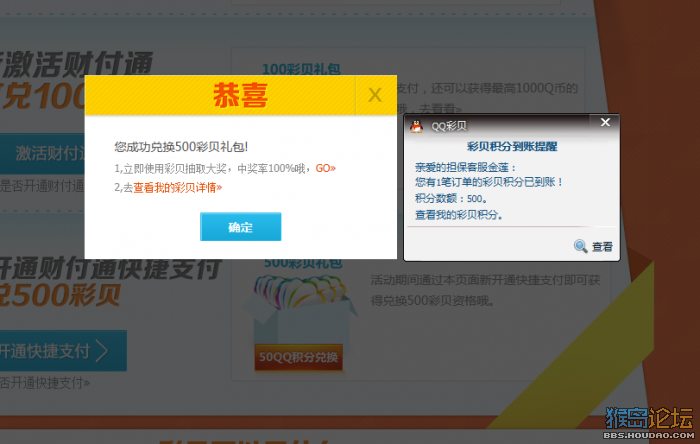Click the 50QQ积分兑换 button
This screenshot has width=700, height=444.
point(299,357)
